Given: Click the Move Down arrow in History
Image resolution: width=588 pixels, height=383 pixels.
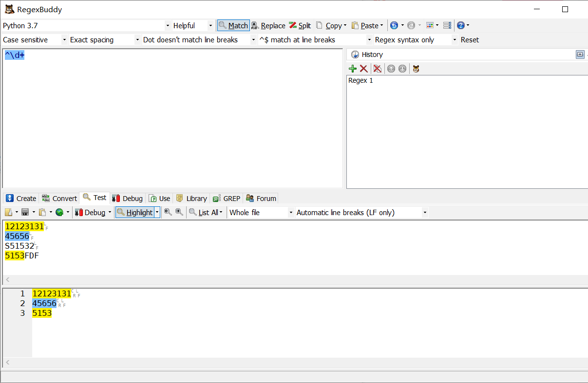Looking at the screenshot, I should point(402,69).
